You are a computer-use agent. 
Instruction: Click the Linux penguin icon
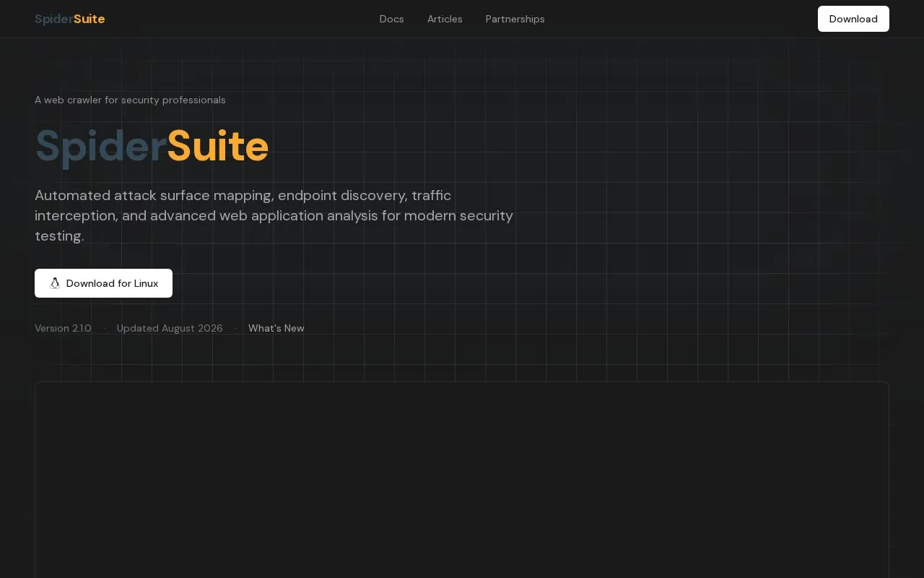tap(55, 283)
